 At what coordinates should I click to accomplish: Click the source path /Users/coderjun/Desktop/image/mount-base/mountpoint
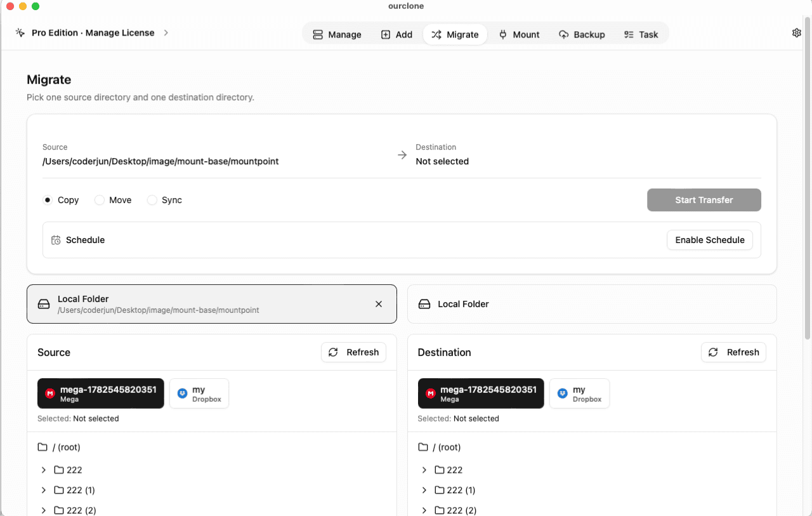click(x=160, y=161)
